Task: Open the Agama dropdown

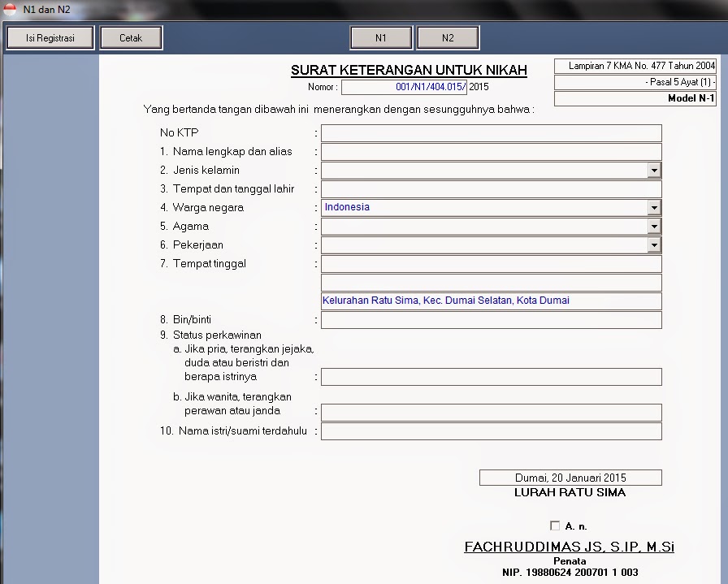Action: point(654,226)
